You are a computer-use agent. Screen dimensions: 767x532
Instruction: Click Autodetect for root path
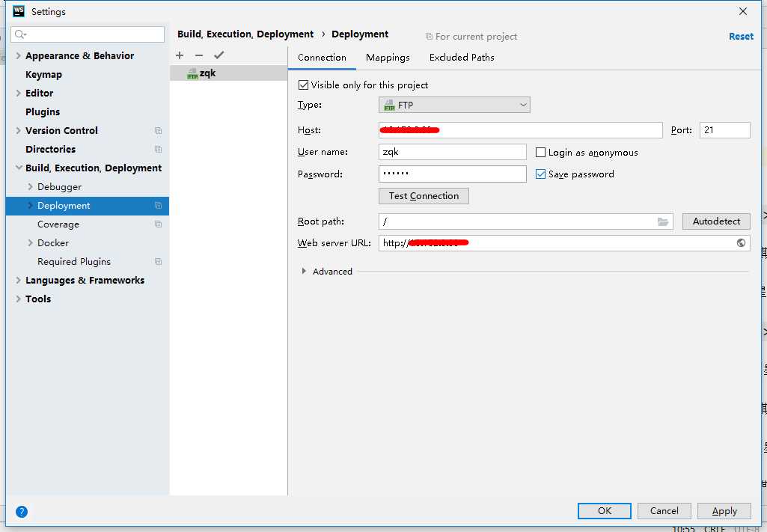(716, 221)
